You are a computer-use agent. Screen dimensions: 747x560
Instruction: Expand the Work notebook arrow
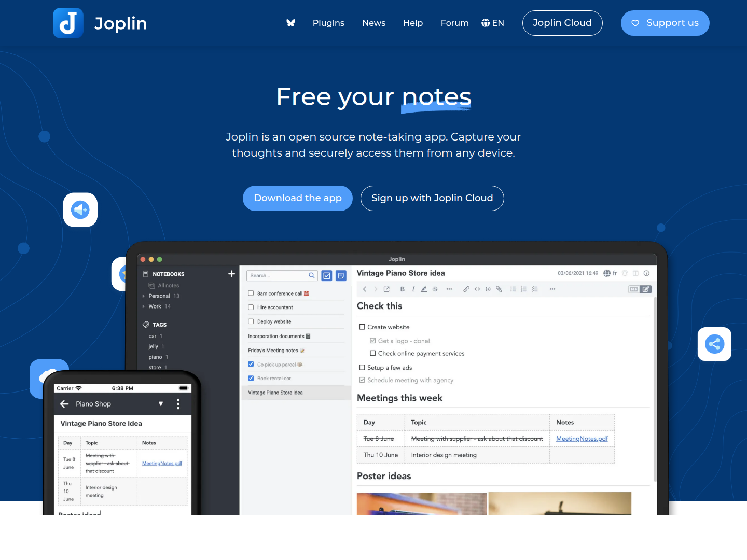pos(144,306)
